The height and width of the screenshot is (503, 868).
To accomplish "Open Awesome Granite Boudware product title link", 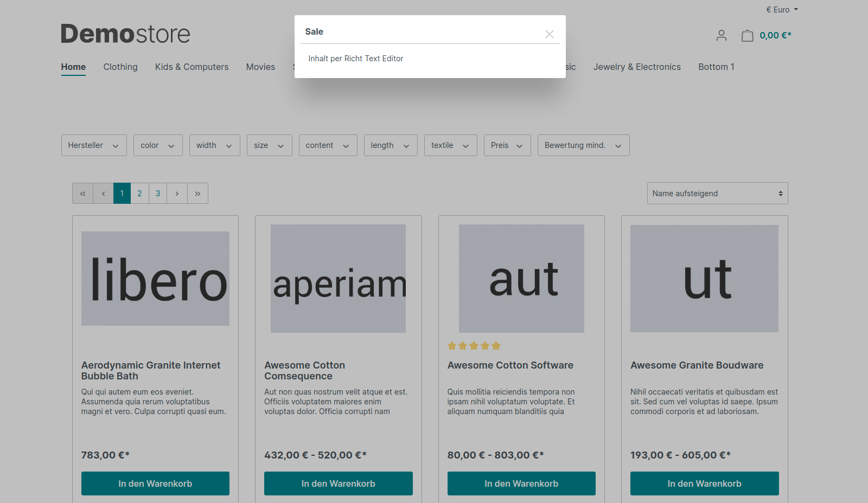I will click(x=697, y=365).
